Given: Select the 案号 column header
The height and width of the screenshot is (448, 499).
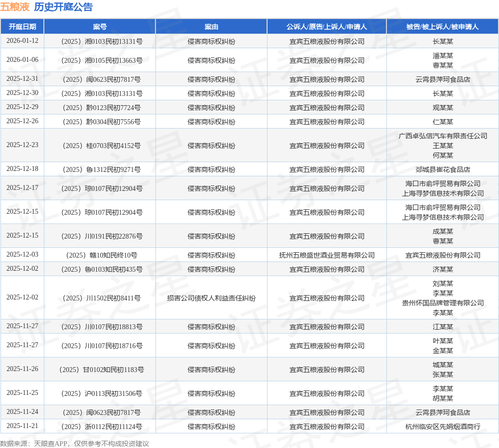Looking at the screenshot, I should click(x=100, y=27).
